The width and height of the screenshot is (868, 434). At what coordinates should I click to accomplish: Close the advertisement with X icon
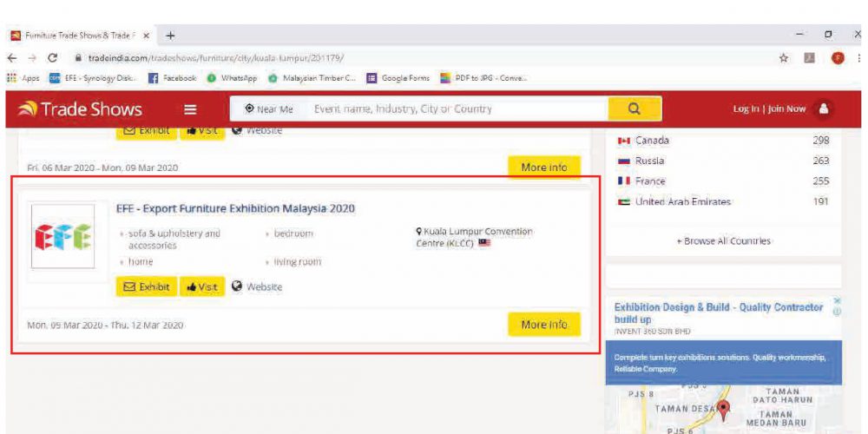pyautogui.click(x=837, y=300)
